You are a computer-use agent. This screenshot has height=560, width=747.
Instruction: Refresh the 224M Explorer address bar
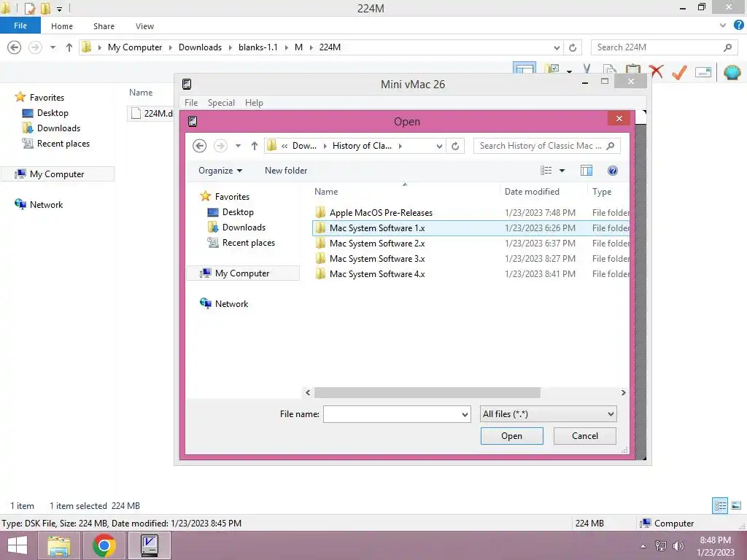[x=573, y=47]
